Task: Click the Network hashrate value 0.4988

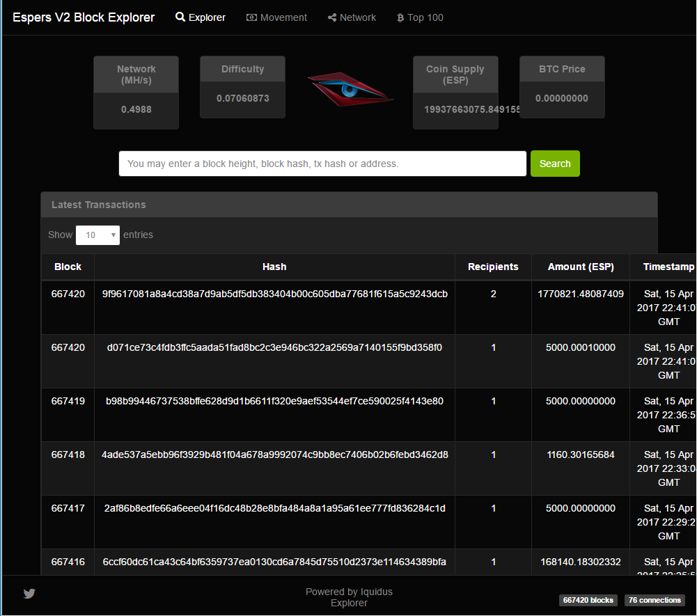Action: [136, 109]
